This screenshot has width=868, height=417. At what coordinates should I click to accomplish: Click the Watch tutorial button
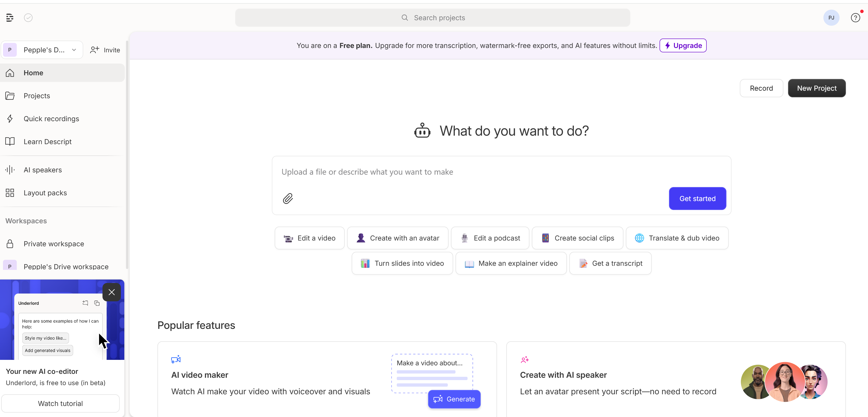[x=60, y=403]
